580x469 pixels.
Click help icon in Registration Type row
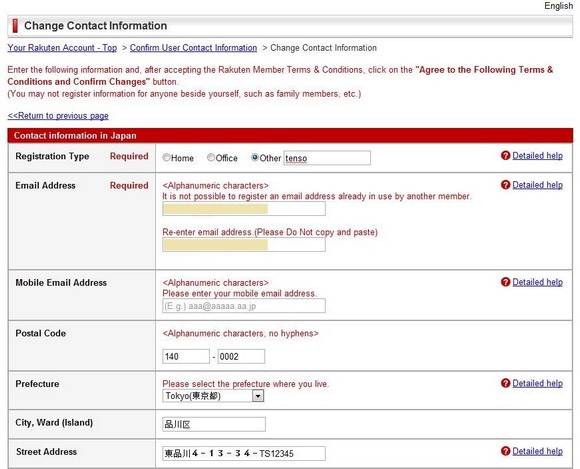click(505, 156)
